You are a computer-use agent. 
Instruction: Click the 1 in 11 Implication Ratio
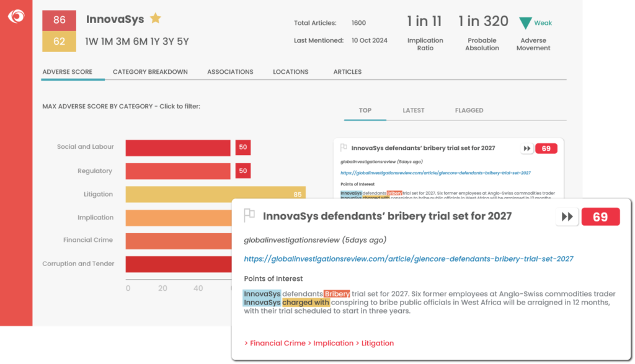tap(424, 22)
